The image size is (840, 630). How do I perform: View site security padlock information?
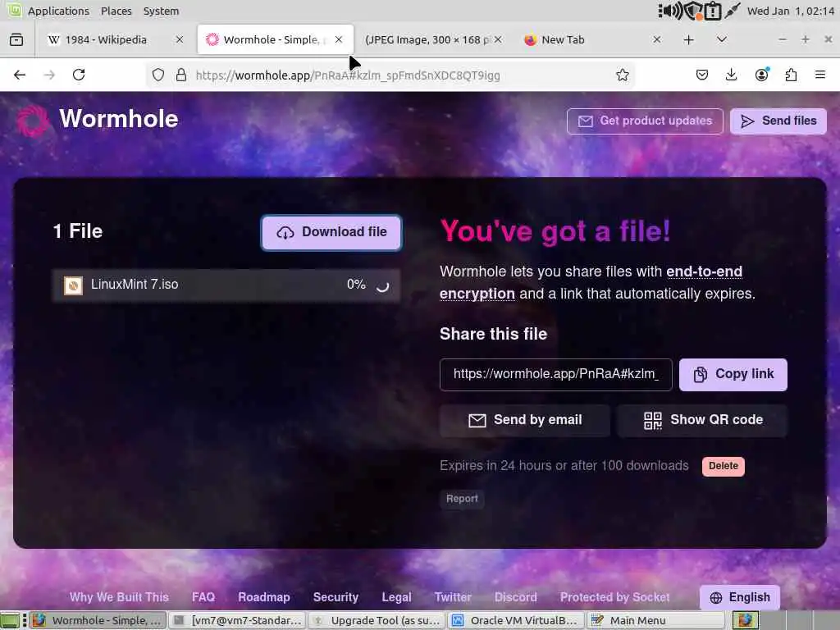pos(181,75)
